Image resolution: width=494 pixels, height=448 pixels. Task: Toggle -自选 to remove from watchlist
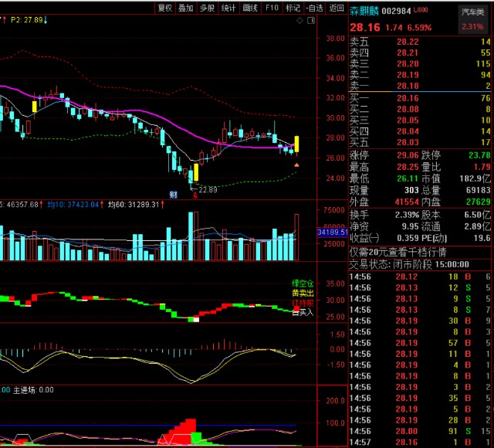coord(314,8)
